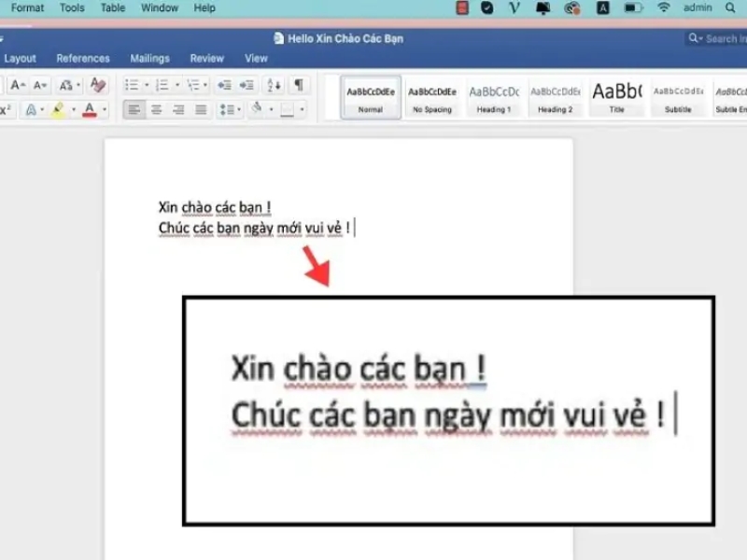This screenshot has width=747, height=560.
Task: Open the bullet list dropdown arrow
Action: point(147,85)
